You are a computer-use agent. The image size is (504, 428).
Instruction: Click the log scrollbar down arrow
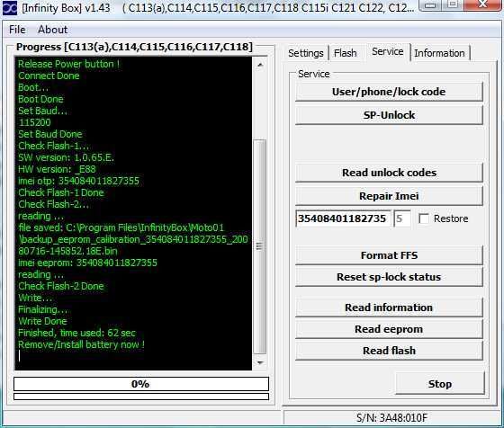[x=260, y=363]
